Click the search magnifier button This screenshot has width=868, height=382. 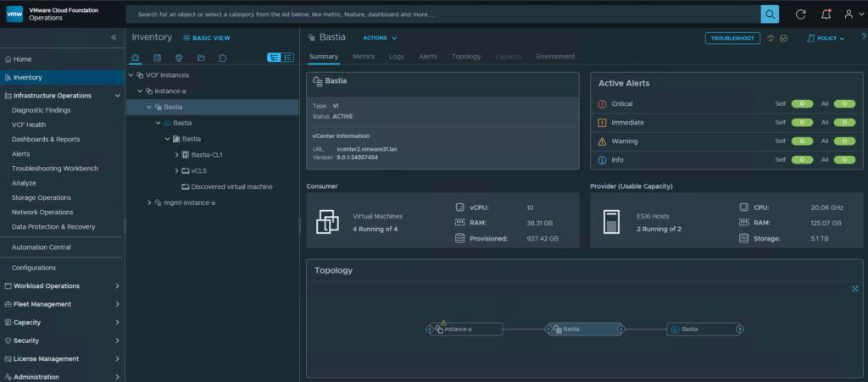[x=770, y=14]
